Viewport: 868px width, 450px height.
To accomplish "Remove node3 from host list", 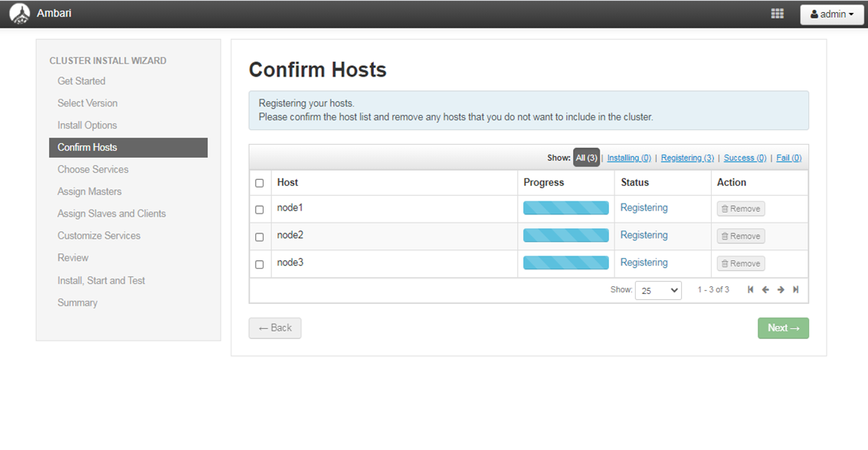I will pos(741,264).
